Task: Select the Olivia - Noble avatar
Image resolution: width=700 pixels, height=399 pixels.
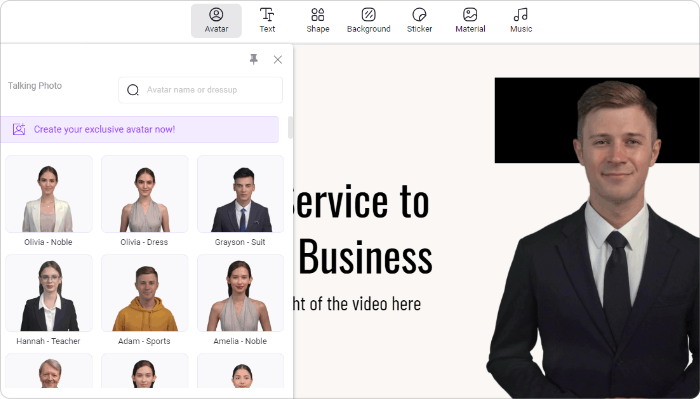Action: click(x=49, y=194)
